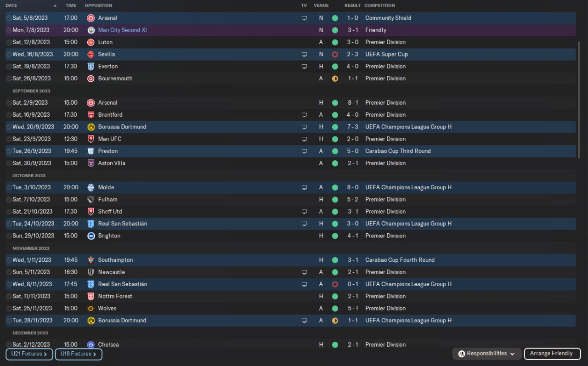Open the Man City Second XI link

[x=122, y=30]
